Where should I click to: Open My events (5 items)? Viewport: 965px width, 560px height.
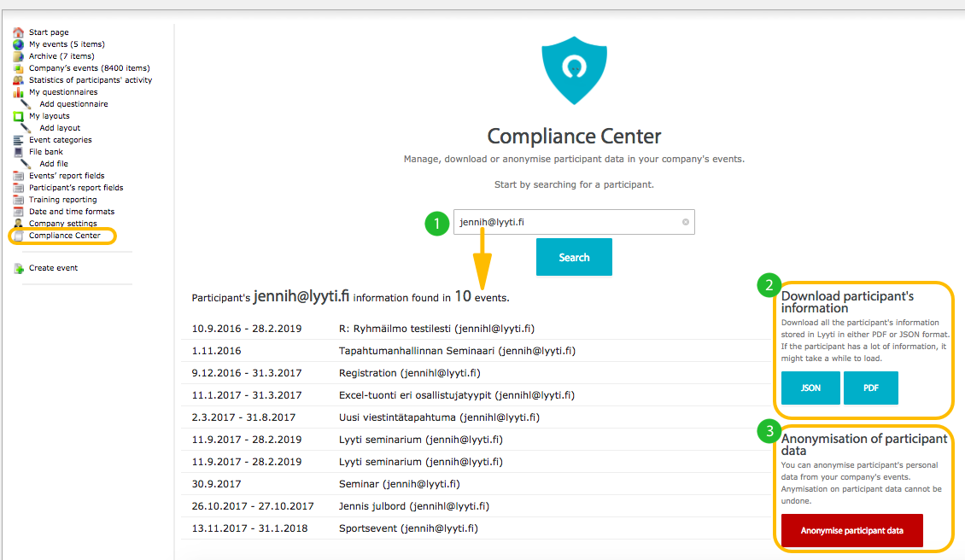67,44
